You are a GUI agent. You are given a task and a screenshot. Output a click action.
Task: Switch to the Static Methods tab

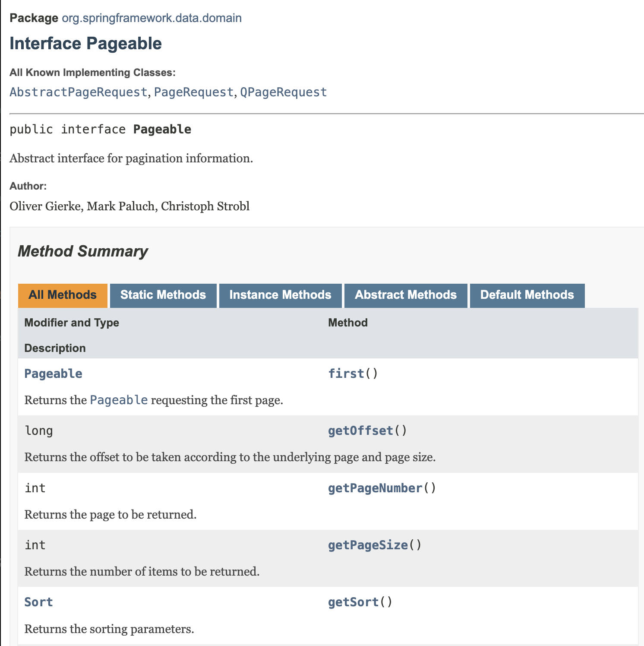tap(163, 295)
